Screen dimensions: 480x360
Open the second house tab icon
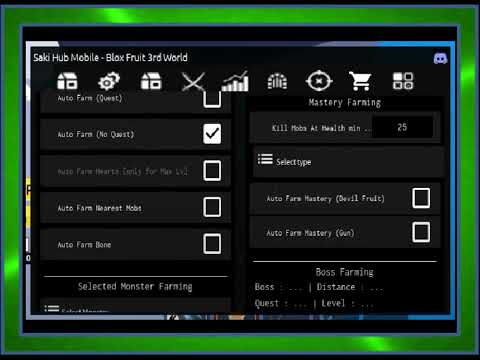151,81
